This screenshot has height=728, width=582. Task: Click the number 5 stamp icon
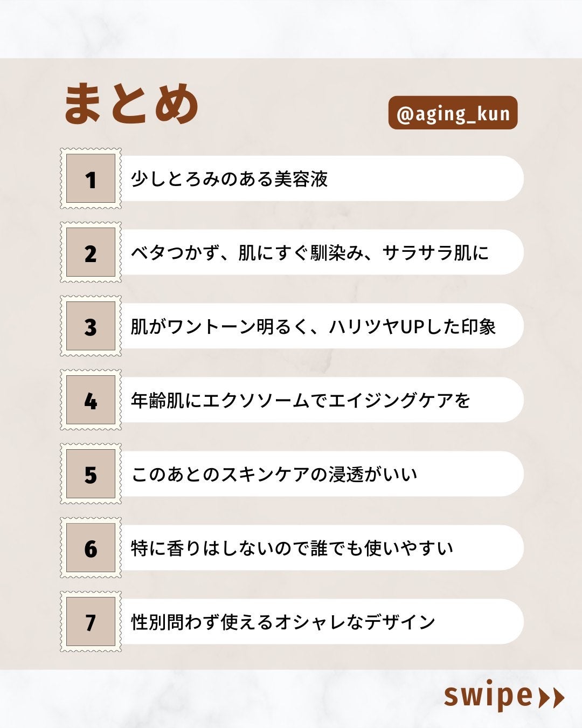pyautogui.click(x=91, y=475)
